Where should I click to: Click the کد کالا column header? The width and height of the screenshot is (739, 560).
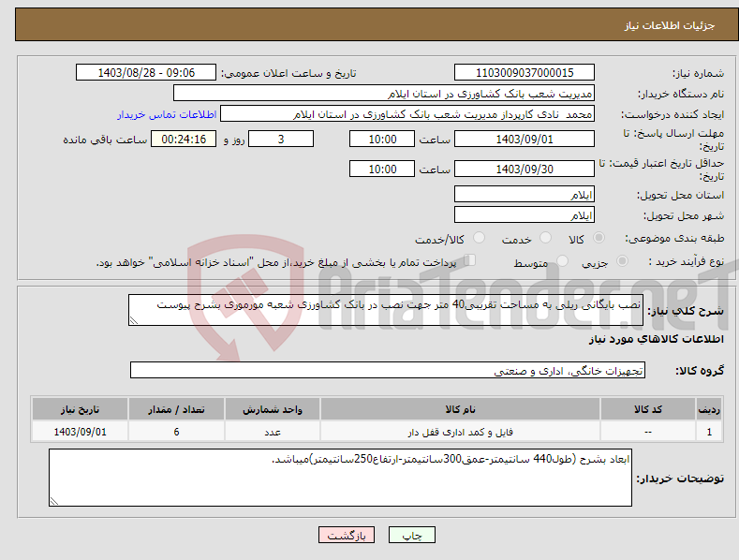(x=647, y=409)
